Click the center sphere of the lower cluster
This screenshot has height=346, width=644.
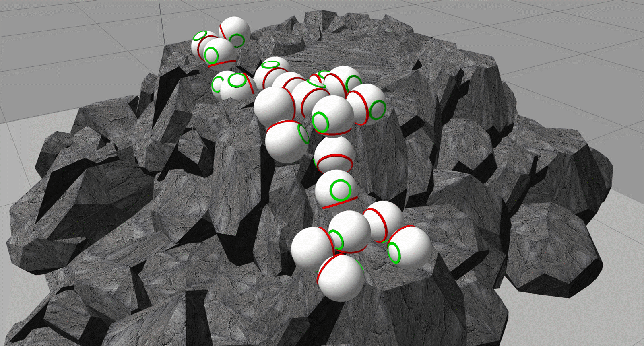click(x=349, y=232)
